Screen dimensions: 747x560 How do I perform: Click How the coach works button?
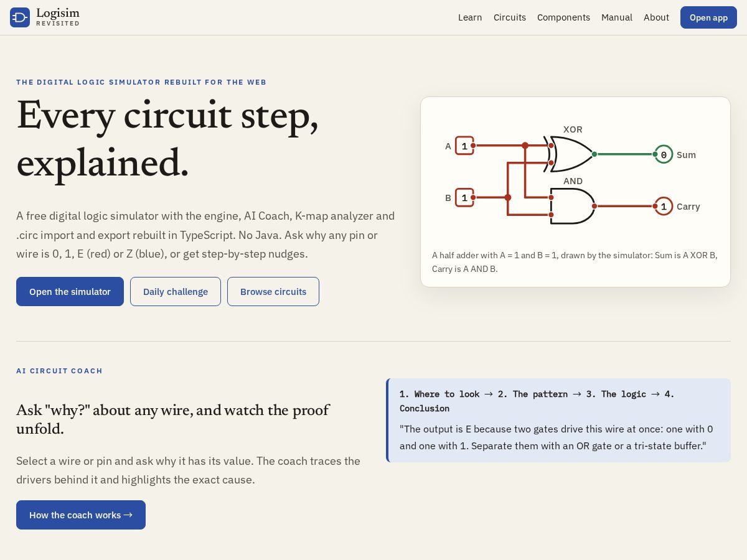click(81, 515)
